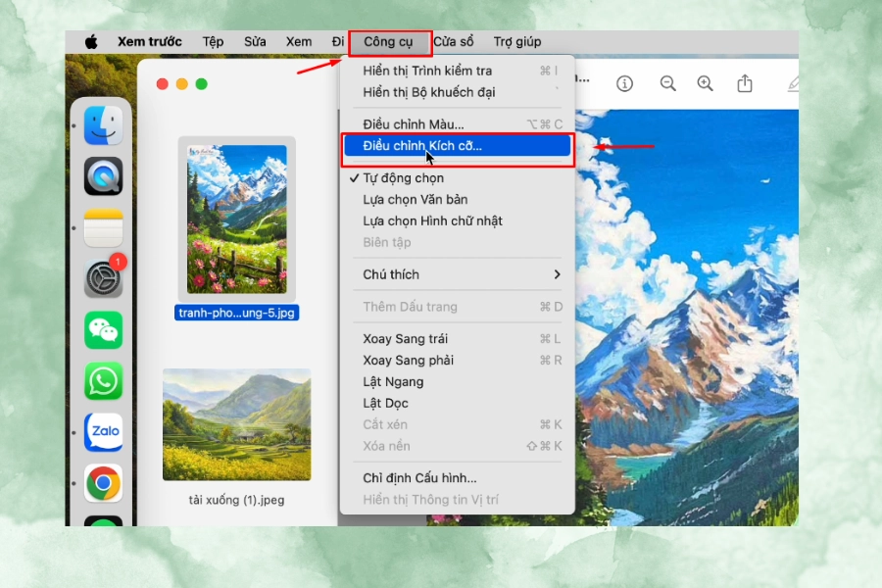The width and height of the screenshot is (882, 588).
Task: Click the zoom in magnifier icon
Action: 705,84
